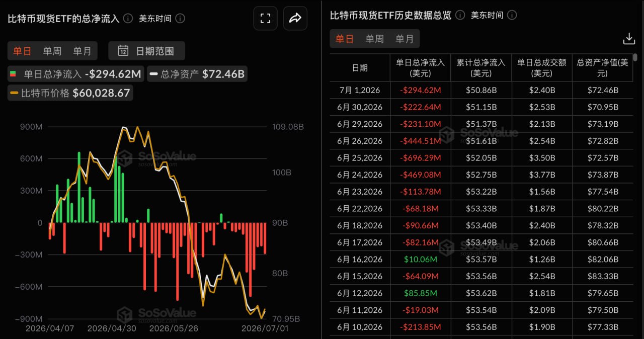The height and width of the screenshot is (339, 644).
Task: Switch table to 单周 view
Action: coord(374,39)
